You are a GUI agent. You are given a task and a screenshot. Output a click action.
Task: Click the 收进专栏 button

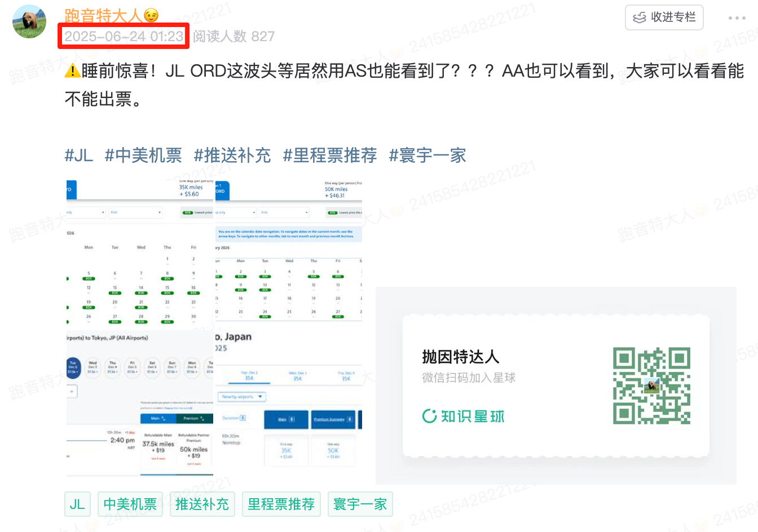(x=664, y=17)
